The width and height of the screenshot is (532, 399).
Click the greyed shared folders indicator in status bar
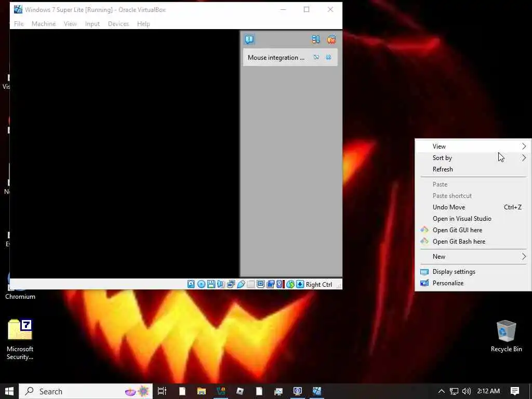tap(251, 284)
